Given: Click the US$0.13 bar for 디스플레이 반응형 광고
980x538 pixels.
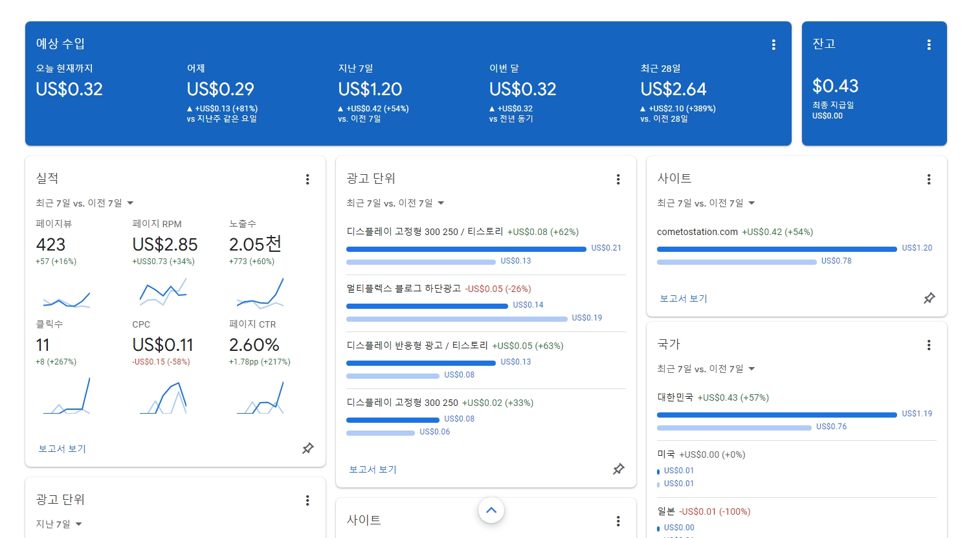Looking at the screenshot, I should 421,363.
